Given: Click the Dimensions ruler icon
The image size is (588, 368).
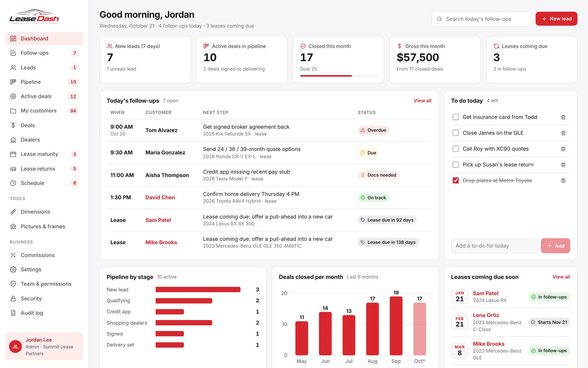Looking at the screenshot, I should pyautogui.click(x=13, y=212).
